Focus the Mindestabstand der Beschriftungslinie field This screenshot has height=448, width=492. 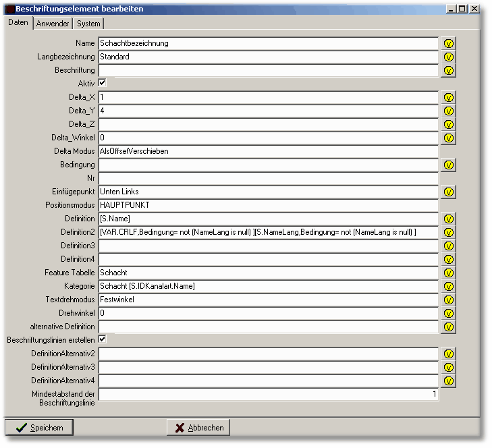[x=268, y=394]
